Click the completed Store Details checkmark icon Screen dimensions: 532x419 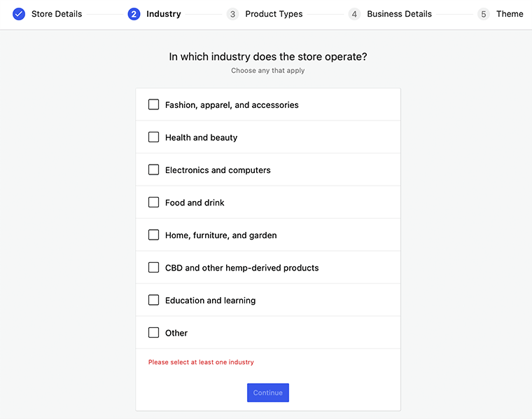19,14
